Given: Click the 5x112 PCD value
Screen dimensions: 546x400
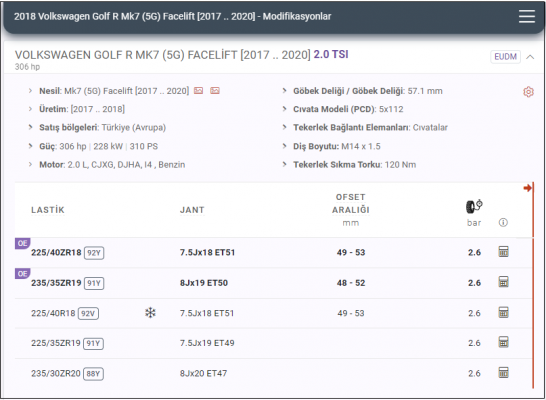Looking at the screenshot, I should pos(391,109).
